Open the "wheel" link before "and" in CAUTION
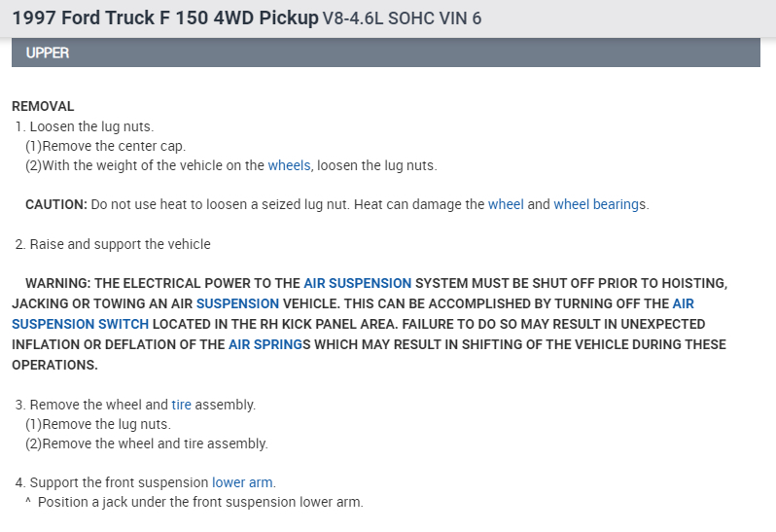The width and height of the screenshot is (776, 532). click(506, 204)
